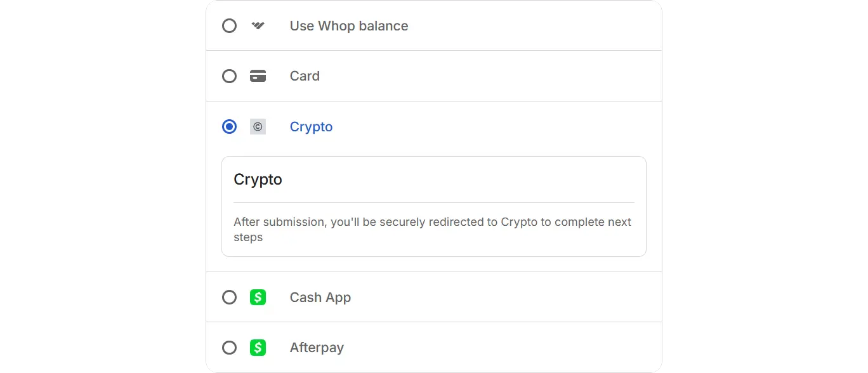
Task: Select the Afterpay radio button
Action: [229, 347]
